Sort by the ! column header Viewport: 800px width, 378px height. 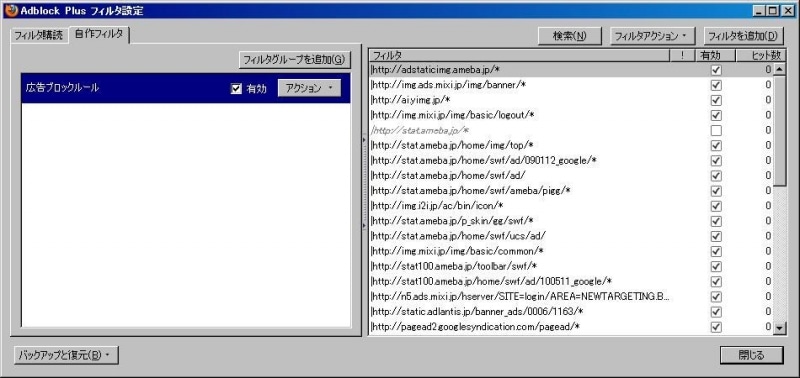pyautogui.click(x=683, y=56)
